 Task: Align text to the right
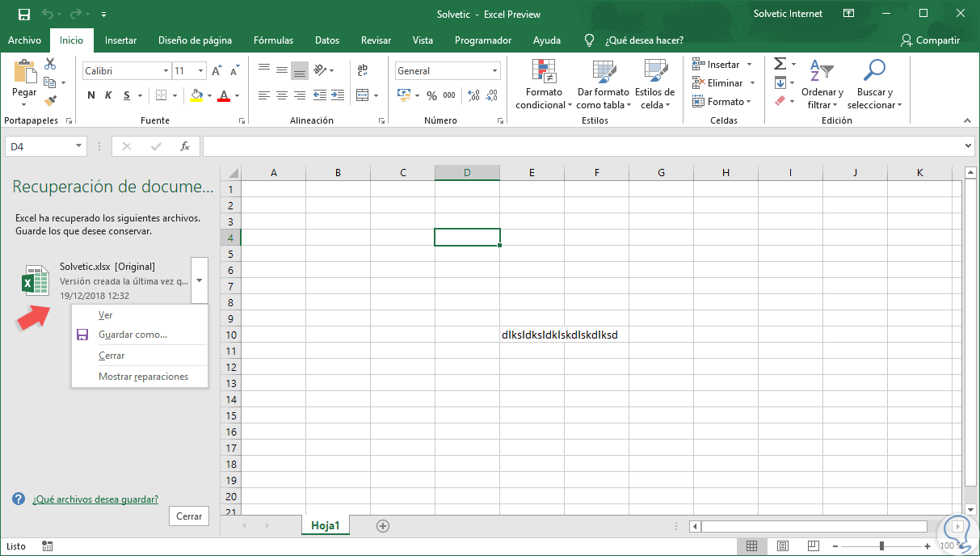299,95
